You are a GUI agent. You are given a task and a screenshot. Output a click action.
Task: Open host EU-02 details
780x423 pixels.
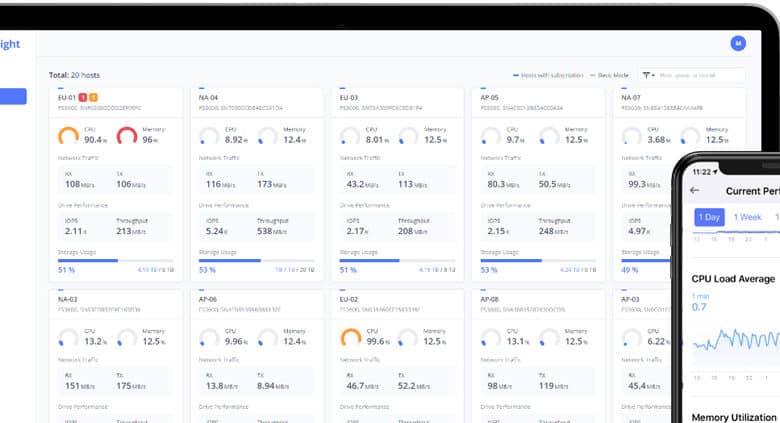[349, 299]
